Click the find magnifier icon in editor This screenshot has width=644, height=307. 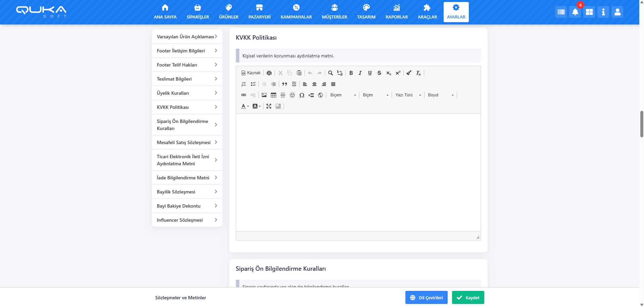(330, 73)
